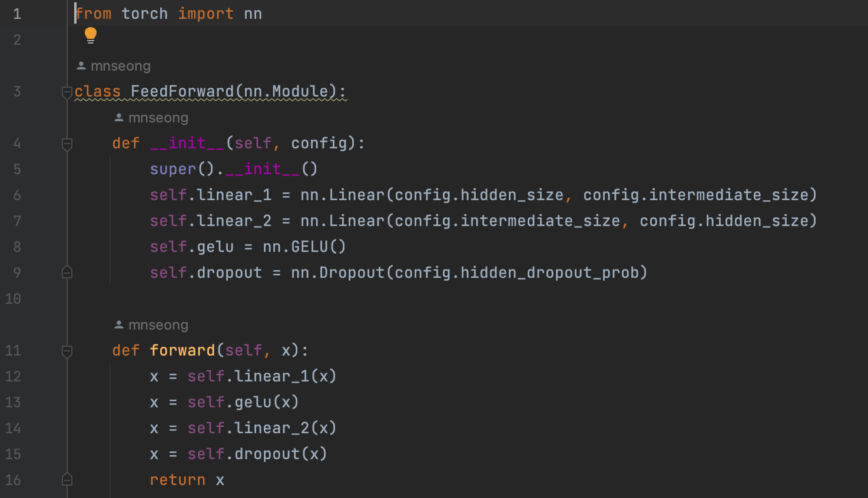
Task: Click 'self.linear_1(x)' call on line 12
Action: 263,376
